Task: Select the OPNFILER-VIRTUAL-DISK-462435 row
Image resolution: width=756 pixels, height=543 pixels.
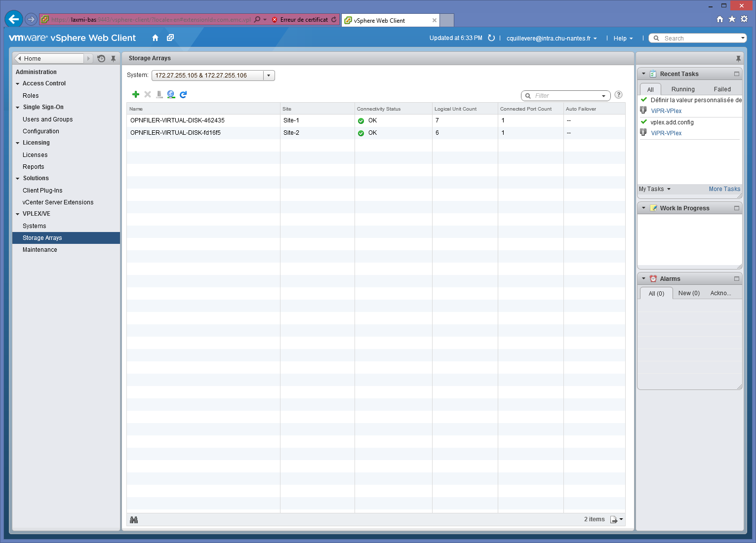Action: pyautogui.click(x=376, y=120)
